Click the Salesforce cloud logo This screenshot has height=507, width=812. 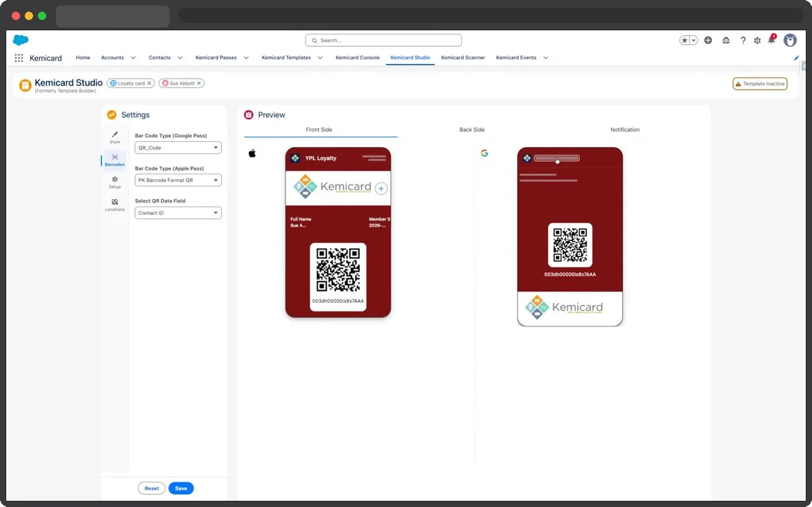[x=21, y=40]
